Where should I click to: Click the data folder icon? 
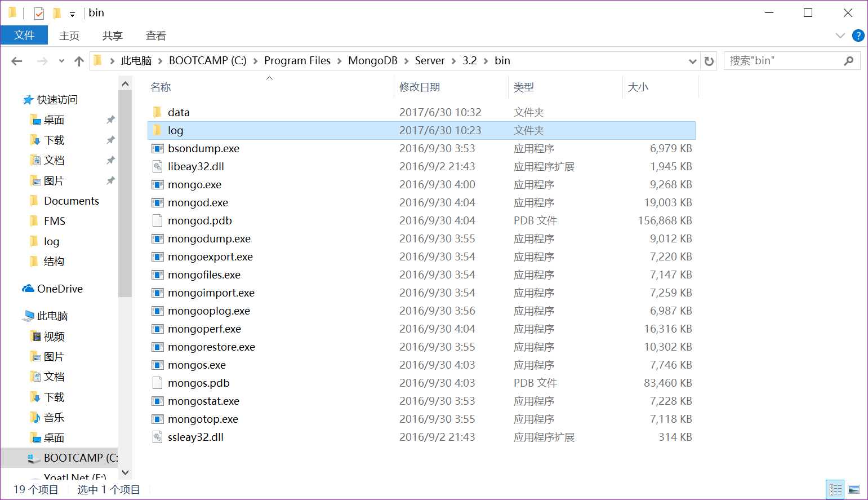[158, 112]
